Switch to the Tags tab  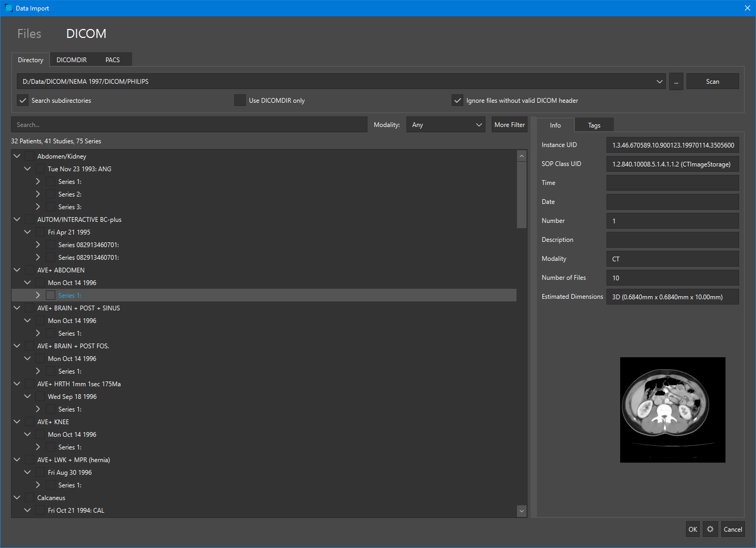tap(594, 125)
